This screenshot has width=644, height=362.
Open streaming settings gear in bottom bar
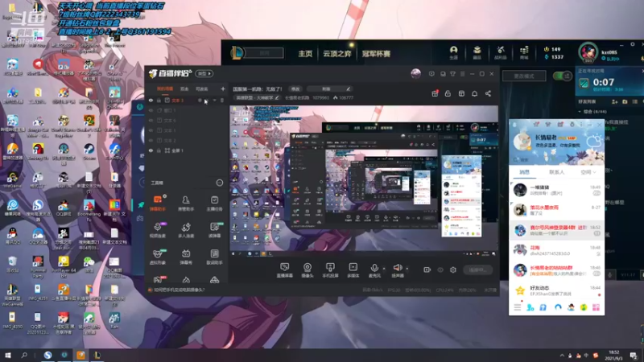[453, 269]
